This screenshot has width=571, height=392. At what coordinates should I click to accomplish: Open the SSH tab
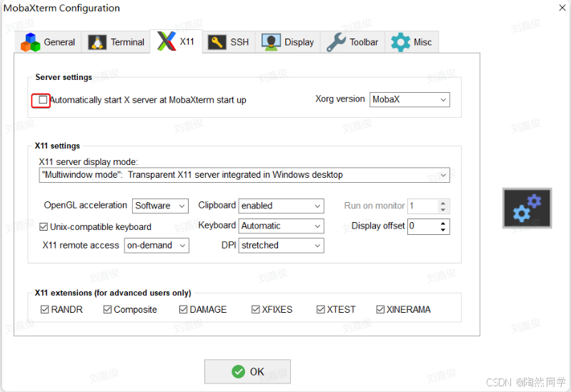pyautogui.click(x=229, y=42)
